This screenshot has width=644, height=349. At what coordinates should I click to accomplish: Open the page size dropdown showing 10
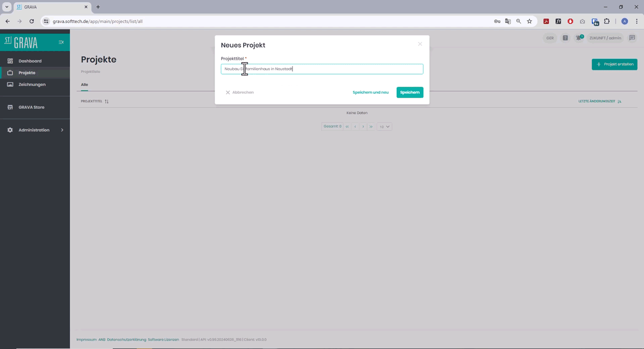pyautogui.click(x=384, y=126)
